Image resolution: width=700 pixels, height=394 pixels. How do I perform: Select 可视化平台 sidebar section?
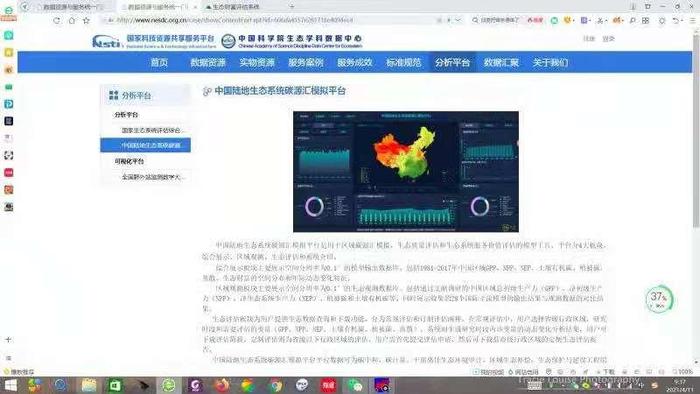pos(129,161)
